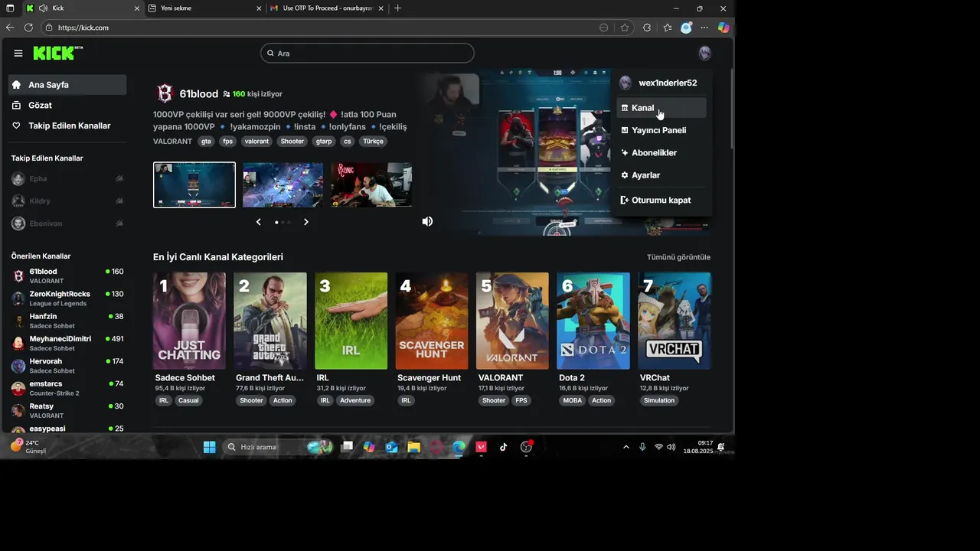The image size is (980, 551).
Task: Select first featured stream thumbnail
Action: (194, 184)
